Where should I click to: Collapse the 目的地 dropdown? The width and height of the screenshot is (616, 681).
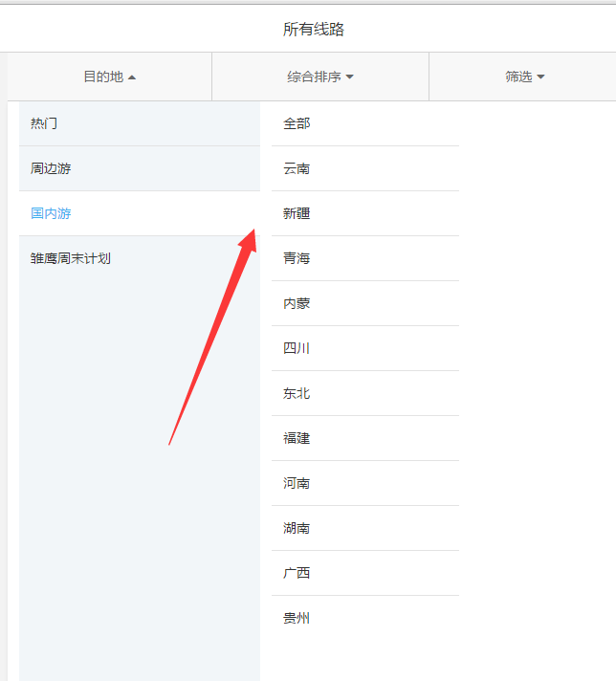[x=109, y=77]
